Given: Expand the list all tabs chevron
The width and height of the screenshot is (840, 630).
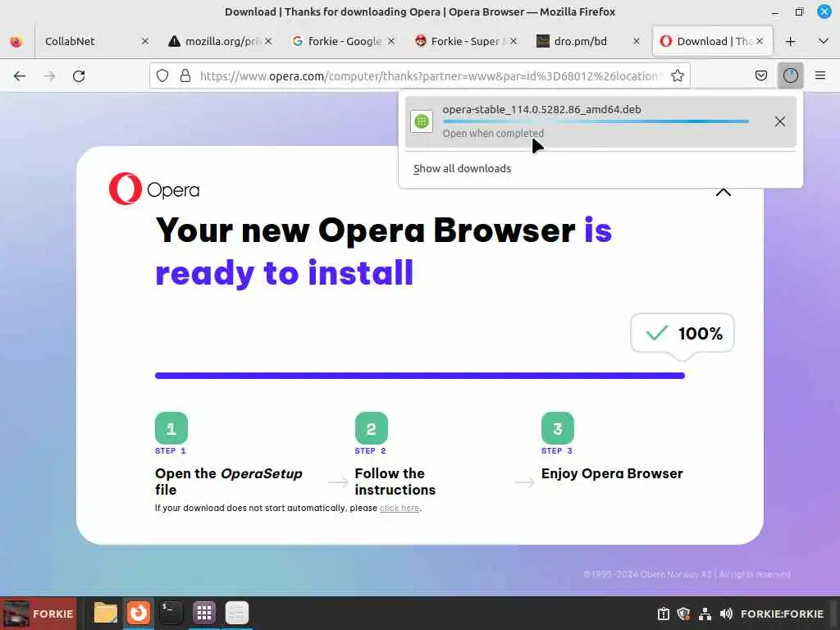Looking at the screenshot, I should pos(824,41).
